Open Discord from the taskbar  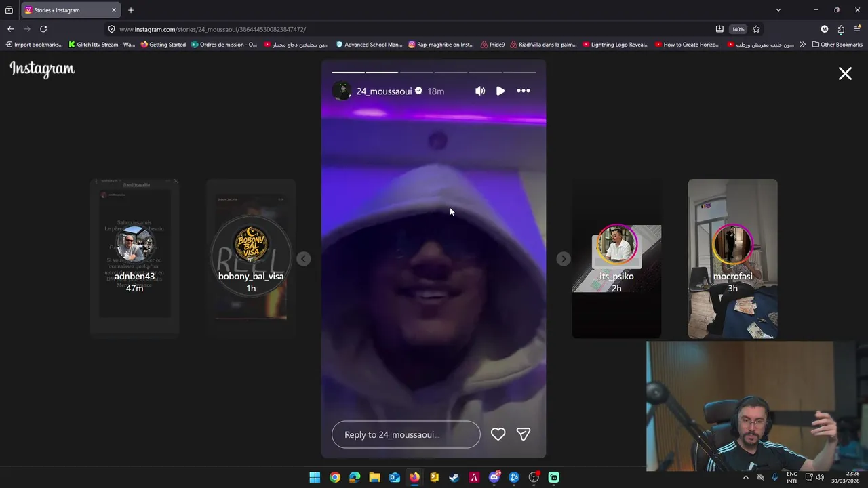494,477
